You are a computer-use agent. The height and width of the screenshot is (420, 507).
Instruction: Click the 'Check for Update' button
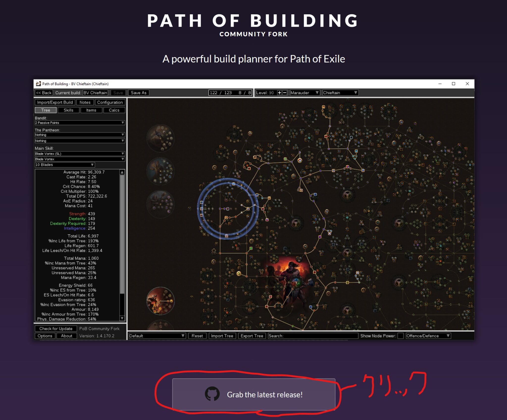pyautogui.click(x=56, y=328)
